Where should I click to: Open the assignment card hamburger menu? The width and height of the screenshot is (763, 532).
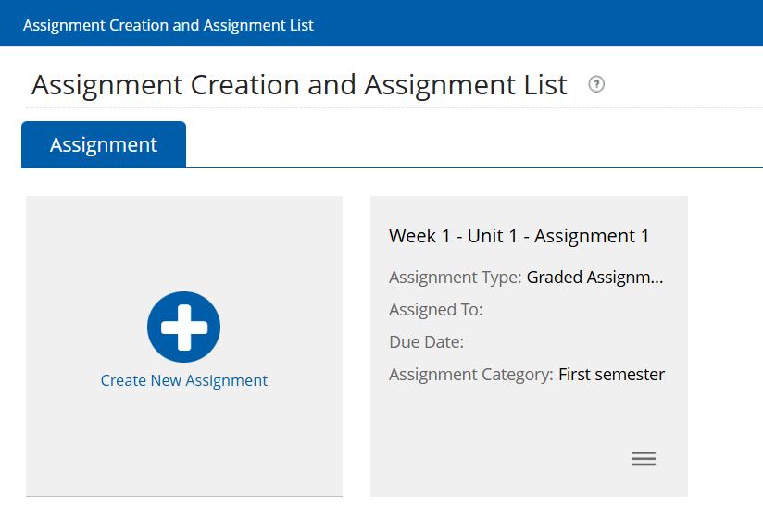click(x=644, y=459)
